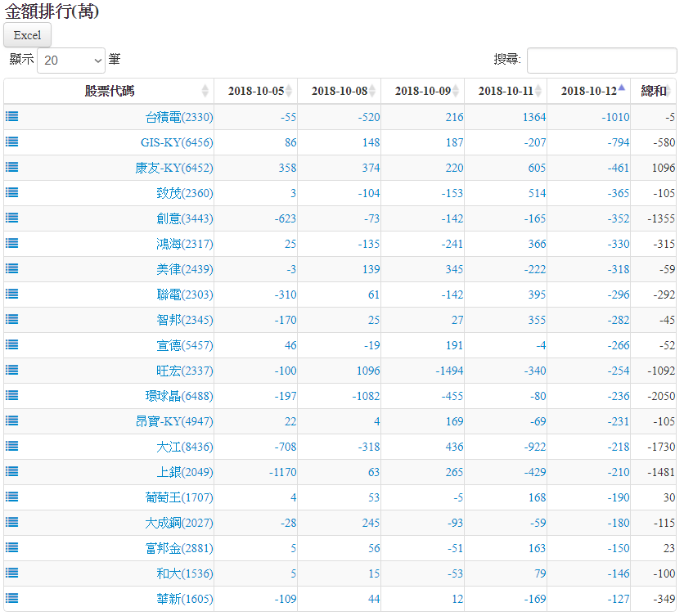684x616 pixels.
Task: Click the row icon beside 葡萄王(1707)
Action: tap(12, 497)
